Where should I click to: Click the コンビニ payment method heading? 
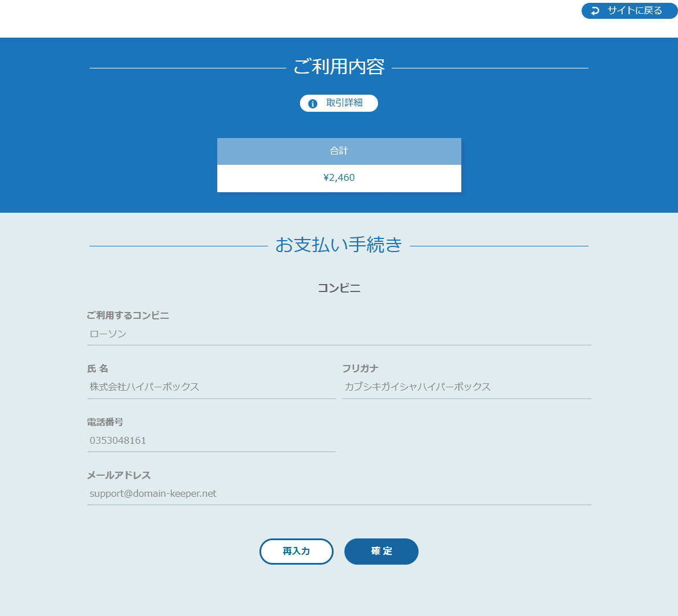click(x=339, y=289)
